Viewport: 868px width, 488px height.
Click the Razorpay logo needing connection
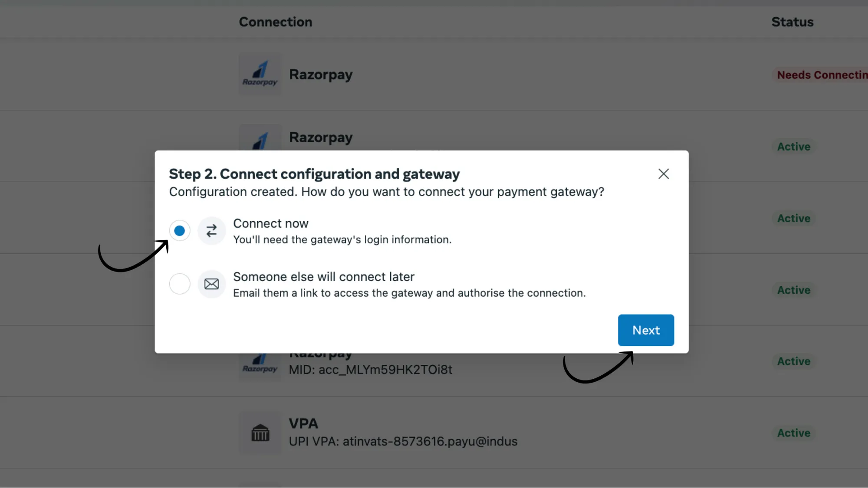(260, 74)
